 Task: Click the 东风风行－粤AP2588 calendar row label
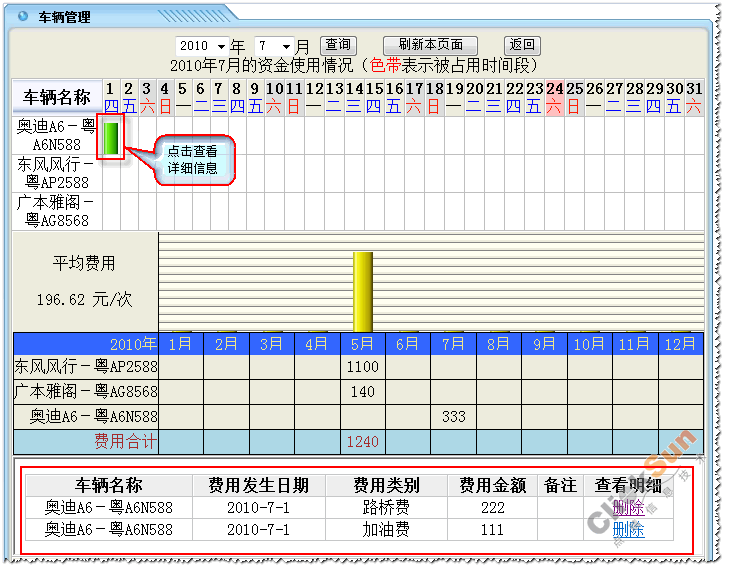(x=56, y=173)
